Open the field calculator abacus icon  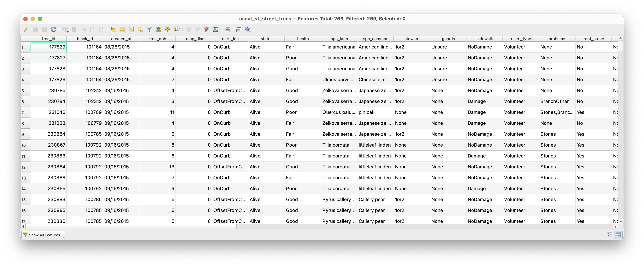click(x=216, y=29)
